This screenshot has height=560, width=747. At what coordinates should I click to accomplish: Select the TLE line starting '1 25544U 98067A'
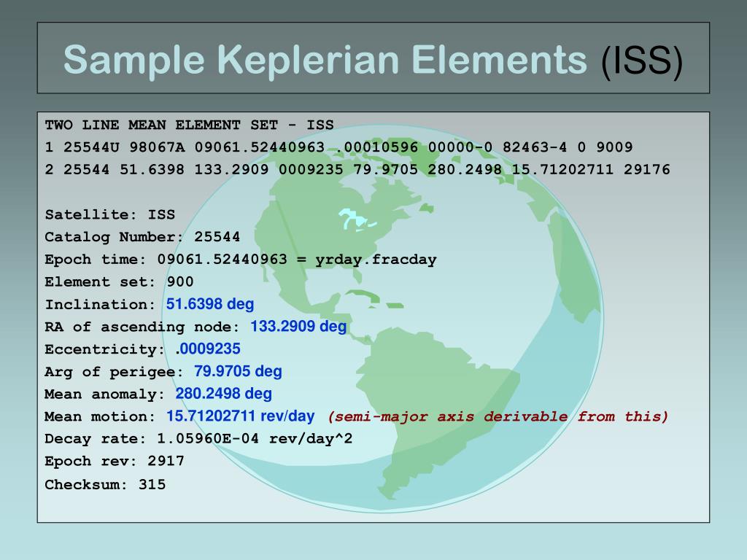[x=338, y=147]
